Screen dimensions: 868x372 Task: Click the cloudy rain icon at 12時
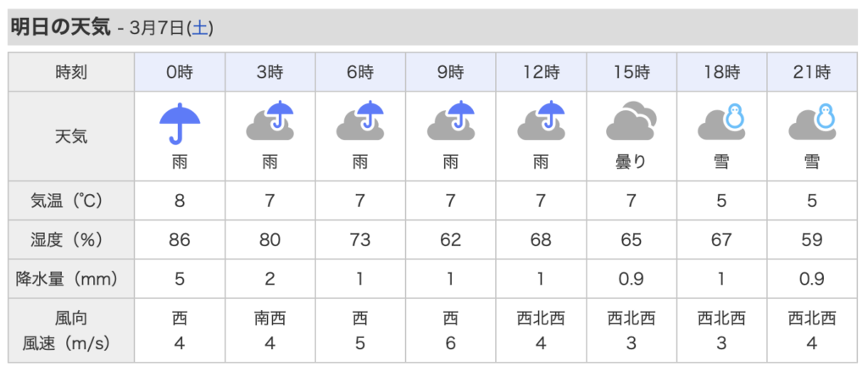(x=541, y=120)
